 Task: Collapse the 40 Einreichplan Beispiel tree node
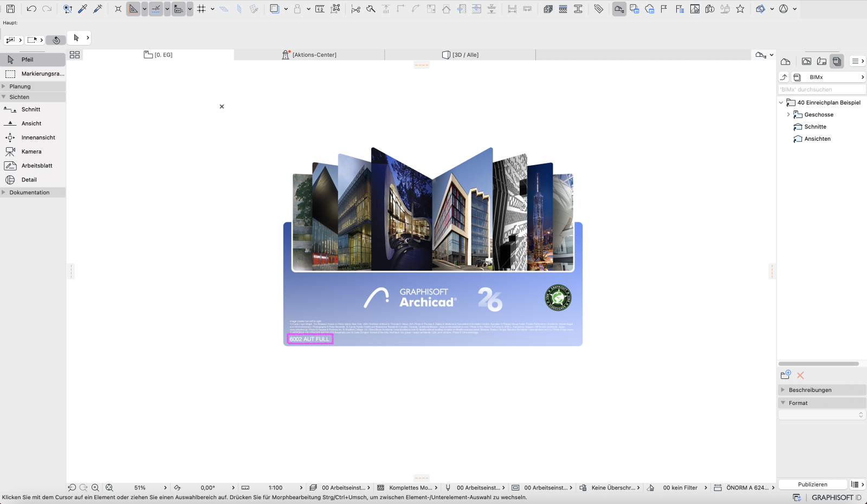[x=781, y=102]
